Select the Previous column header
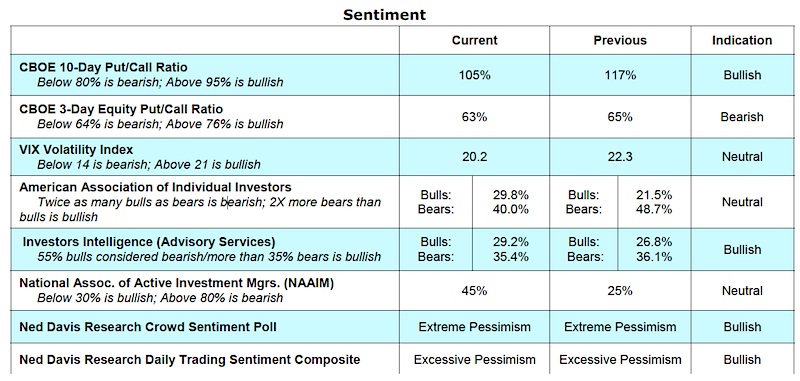 click(620, 40)
